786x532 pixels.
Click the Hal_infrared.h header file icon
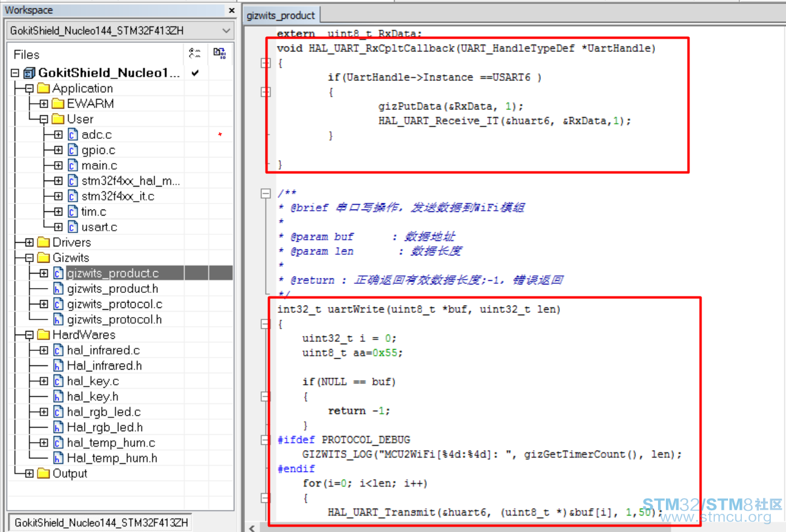[58, 366]
